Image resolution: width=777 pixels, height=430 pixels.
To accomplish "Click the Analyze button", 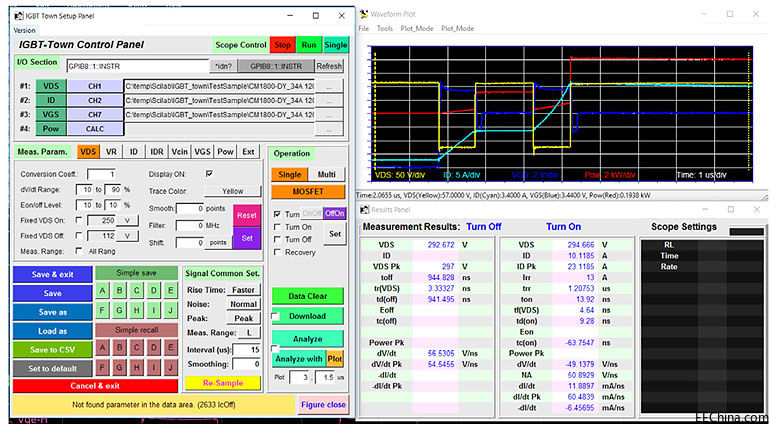I will click(308, 339).
